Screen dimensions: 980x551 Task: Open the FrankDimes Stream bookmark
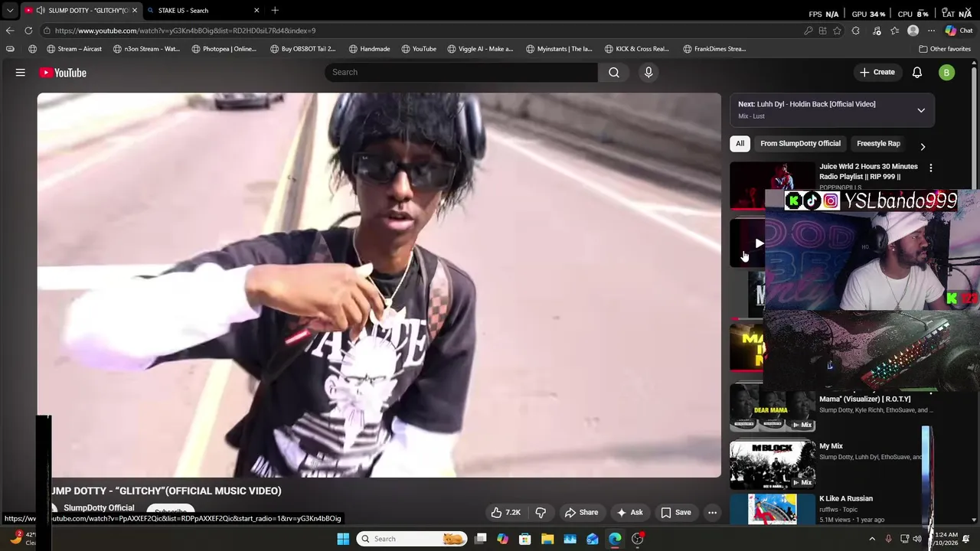click(715, 49)
